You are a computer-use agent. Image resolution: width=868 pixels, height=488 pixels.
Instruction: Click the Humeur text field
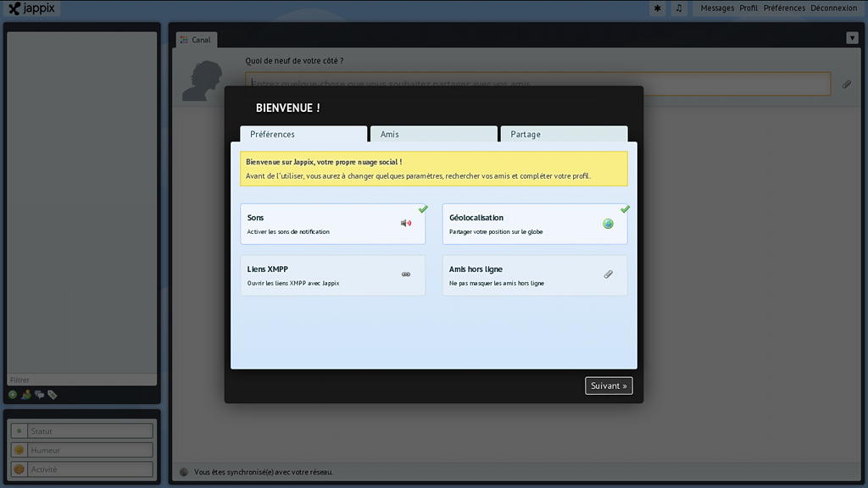coord(90,450)
